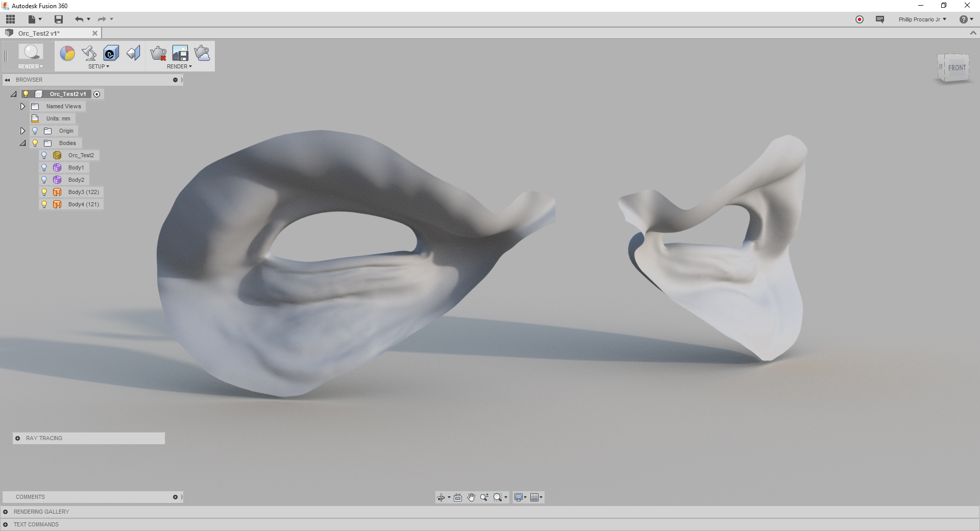Toggle visibility bulb of Orc_Test2 v1 root

click(26, 94)
